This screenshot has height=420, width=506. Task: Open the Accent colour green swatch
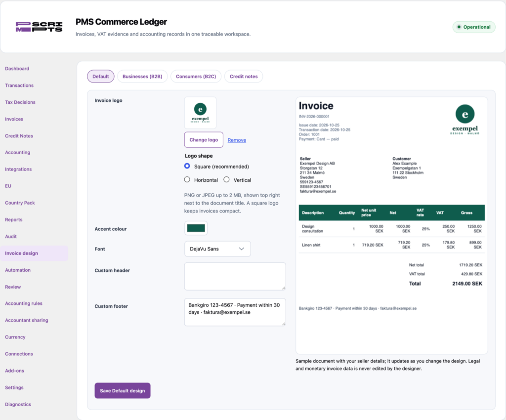196,228
